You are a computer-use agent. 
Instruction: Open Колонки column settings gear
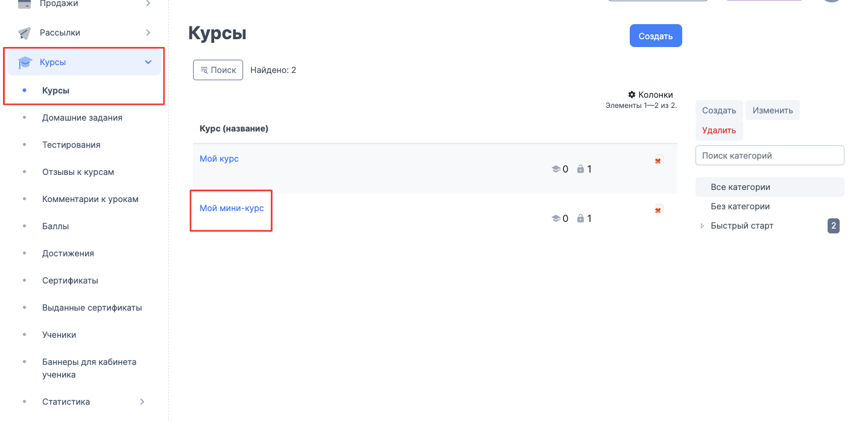632,95
